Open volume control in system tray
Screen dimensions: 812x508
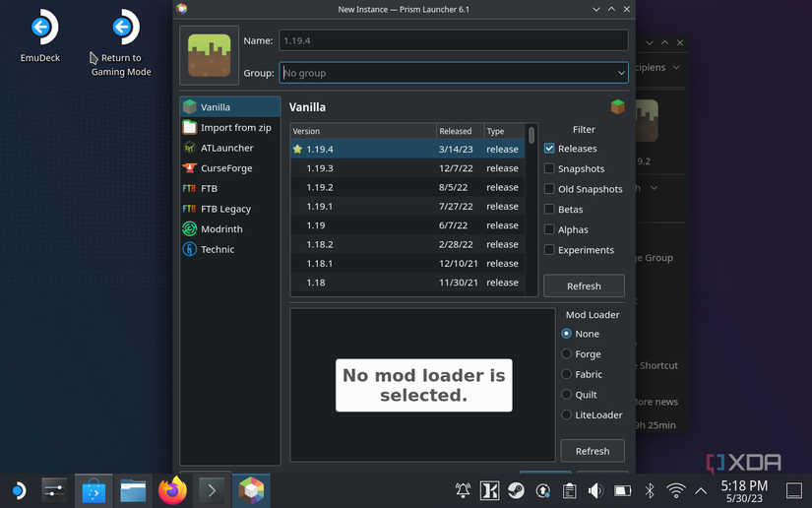pos(595,490)
